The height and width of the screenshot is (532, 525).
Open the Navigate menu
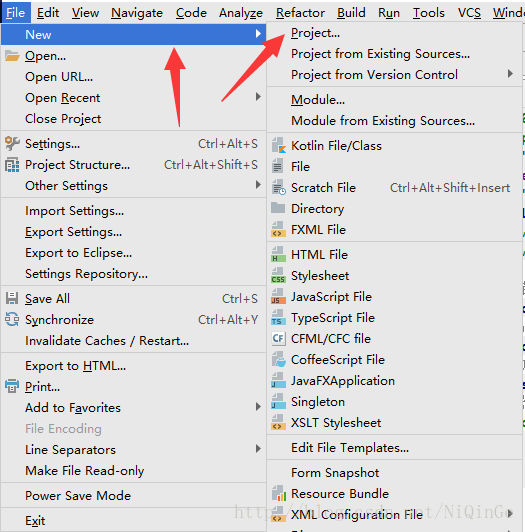coord(137,13)
